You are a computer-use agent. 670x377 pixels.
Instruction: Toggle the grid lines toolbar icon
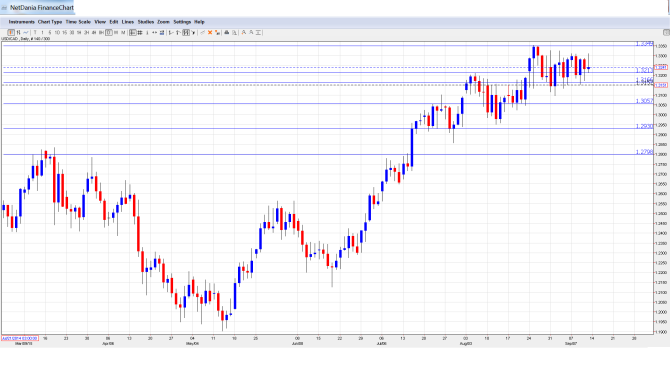pyautogui.click(x=140, y=32)
